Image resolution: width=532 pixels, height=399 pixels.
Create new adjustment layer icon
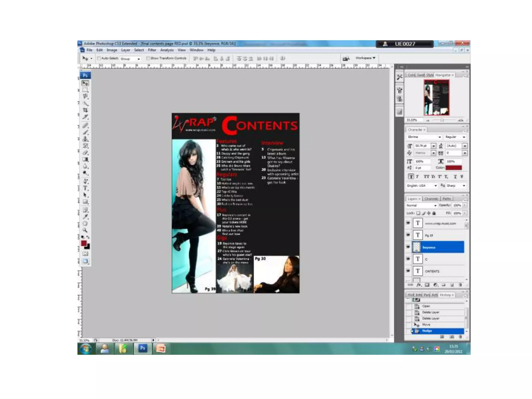436,285
